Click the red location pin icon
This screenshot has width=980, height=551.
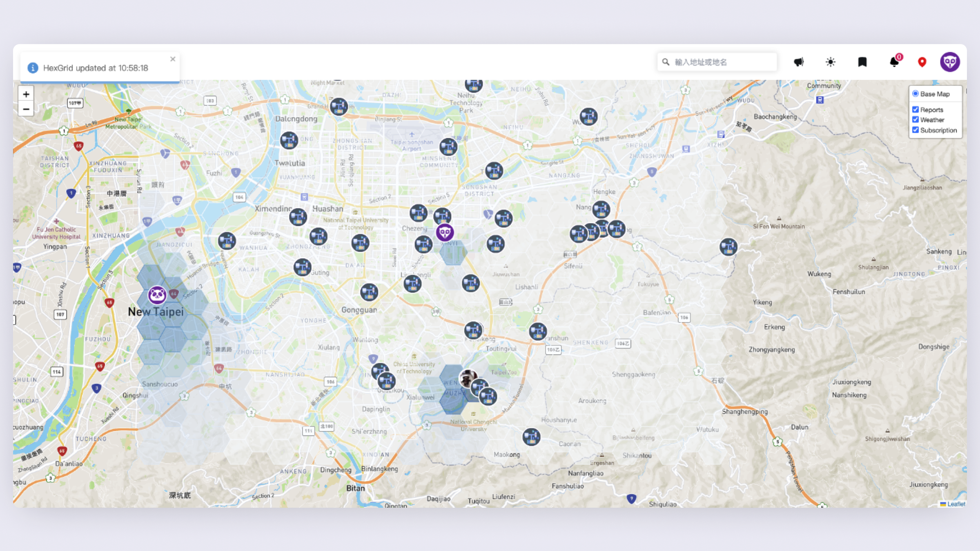[x=921, y=62]
